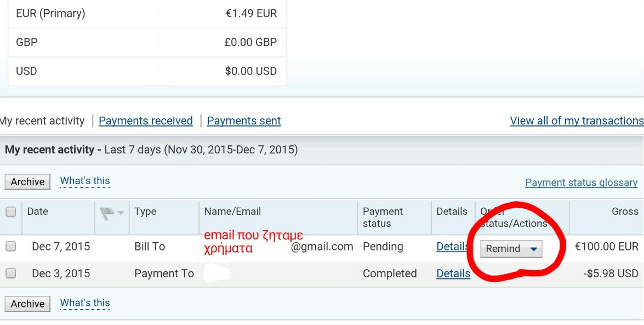Check the Dec 7, 2015 transaction checkbox
The height and width of the screenshot is (325, 644).
point(10,247)
